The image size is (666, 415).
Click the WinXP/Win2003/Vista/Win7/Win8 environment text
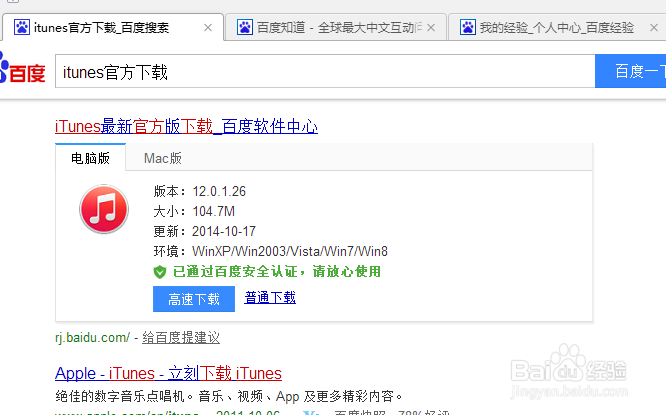coord(290,251)
